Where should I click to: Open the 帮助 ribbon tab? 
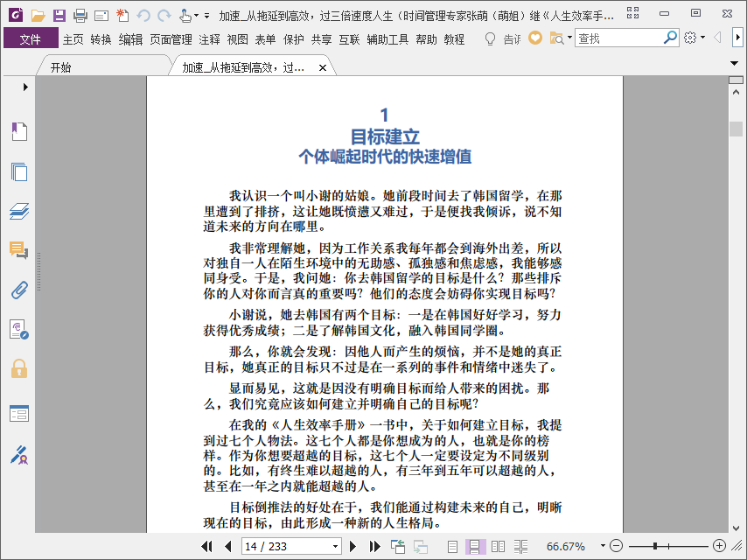426,39
